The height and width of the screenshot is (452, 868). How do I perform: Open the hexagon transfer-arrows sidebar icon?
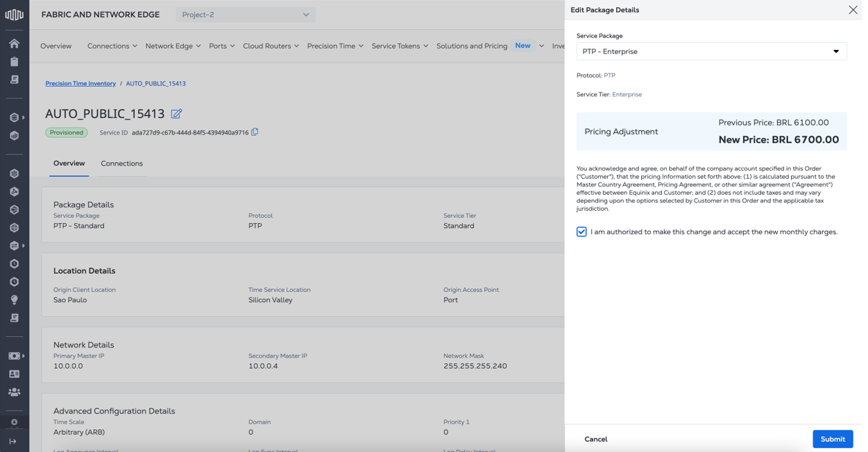(x=14, y=246)
